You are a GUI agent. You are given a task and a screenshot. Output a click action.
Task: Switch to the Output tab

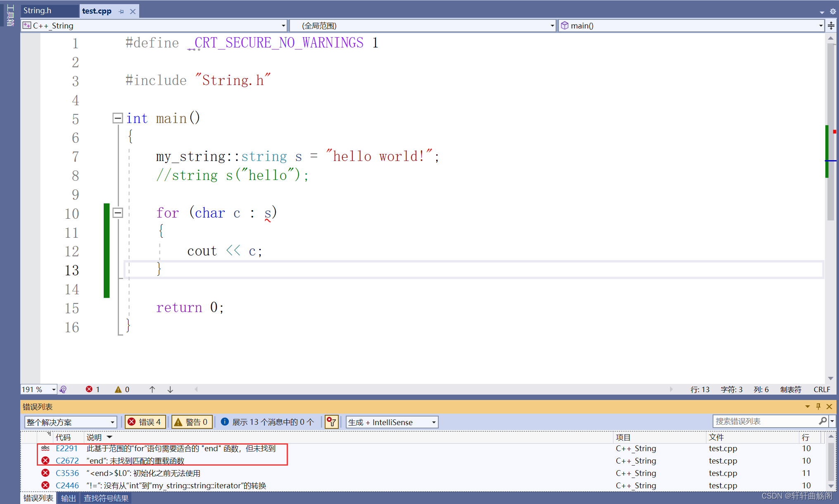(68, 498)
